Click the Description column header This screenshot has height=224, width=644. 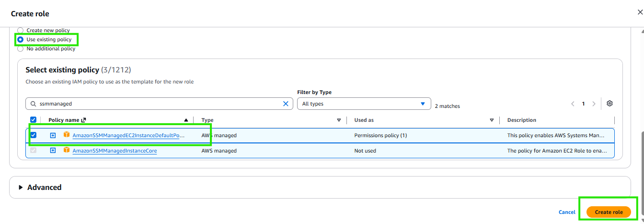[522, 120]
